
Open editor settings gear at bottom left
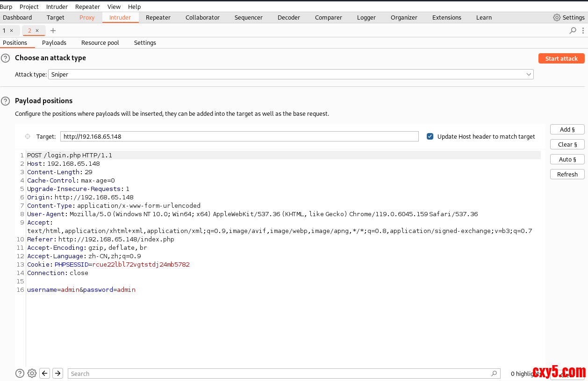(32, 373)
